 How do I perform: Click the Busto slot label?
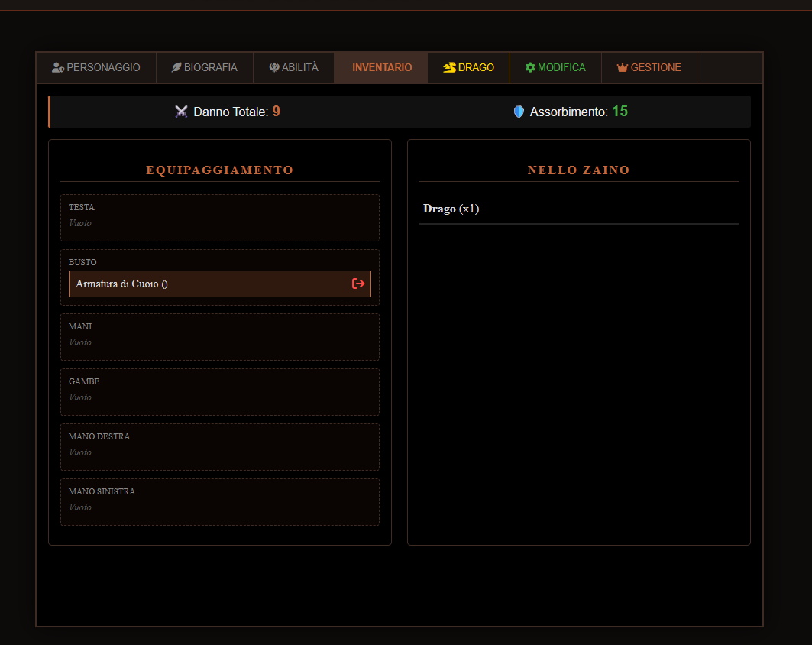tap(82, 262)
